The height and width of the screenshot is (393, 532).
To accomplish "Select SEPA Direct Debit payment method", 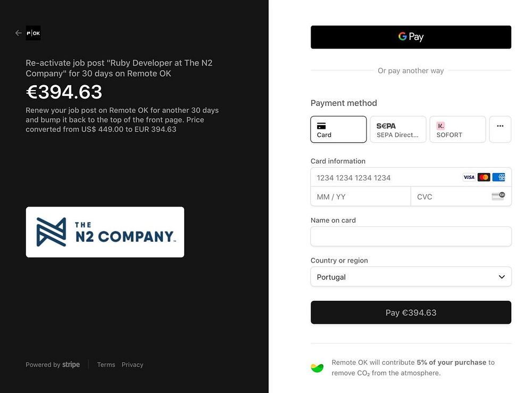I will [x=398, y=129].
